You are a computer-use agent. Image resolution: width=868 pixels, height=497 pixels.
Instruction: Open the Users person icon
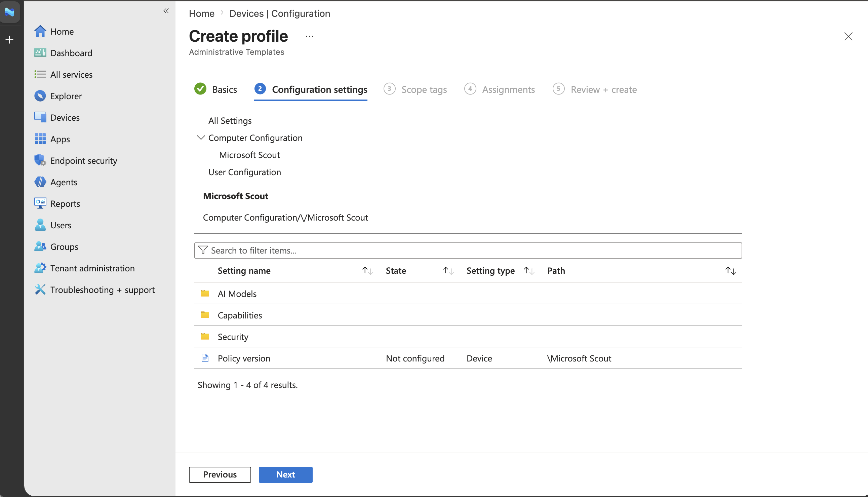[40, 225]
